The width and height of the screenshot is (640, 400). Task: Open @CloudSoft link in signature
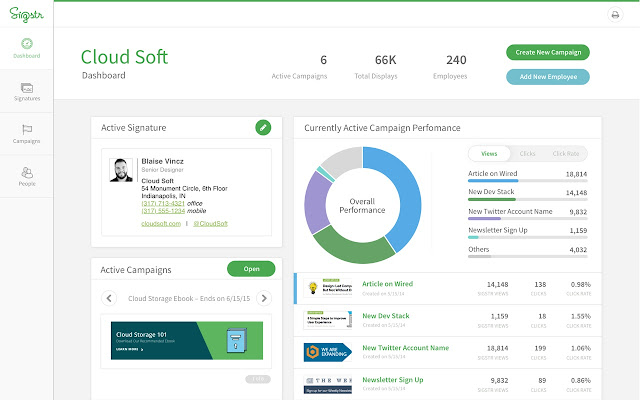[x=210, y=224]
